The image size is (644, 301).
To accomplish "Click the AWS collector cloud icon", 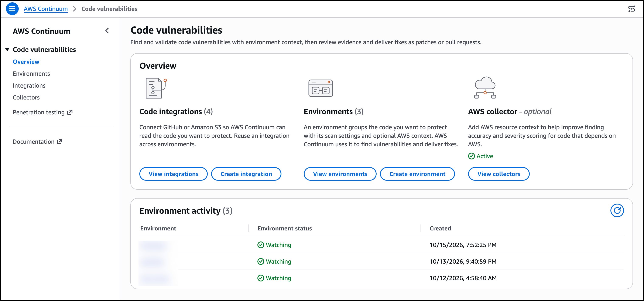I will pyautogui.click(x=485, y=88).
